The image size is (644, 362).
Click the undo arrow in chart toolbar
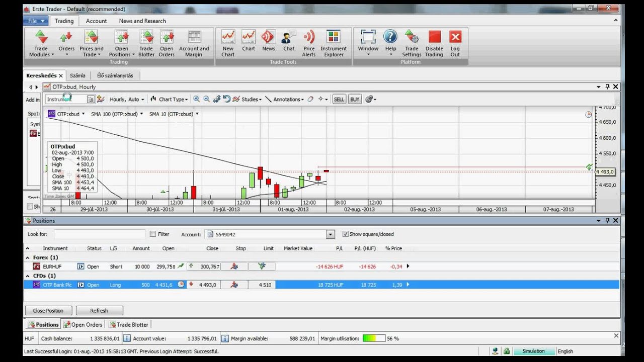coord(226,99)
